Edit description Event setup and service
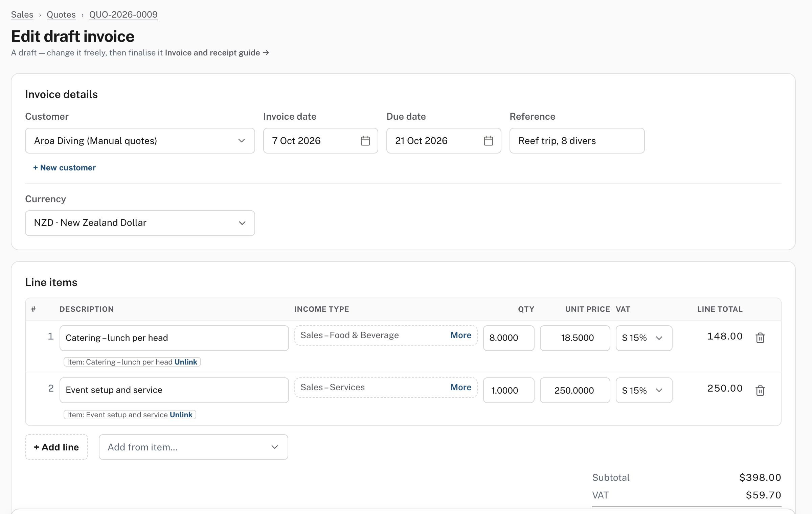 point(174,390)
